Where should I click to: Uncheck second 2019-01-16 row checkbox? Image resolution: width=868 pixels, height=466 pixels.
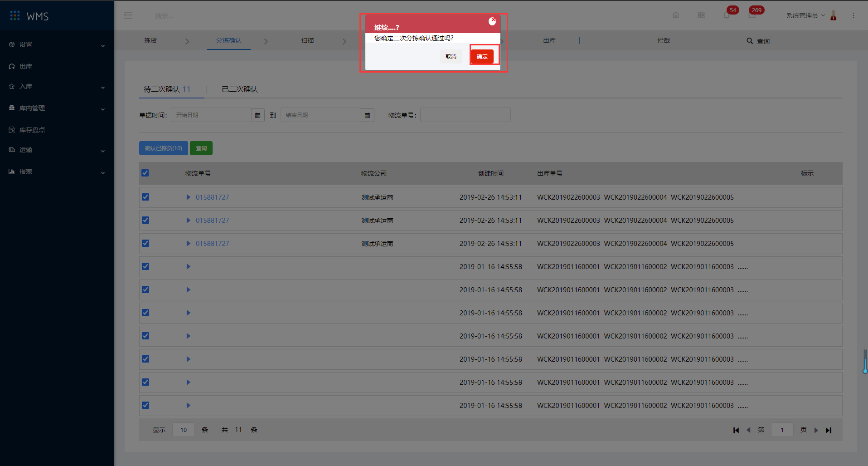[145, 289]
